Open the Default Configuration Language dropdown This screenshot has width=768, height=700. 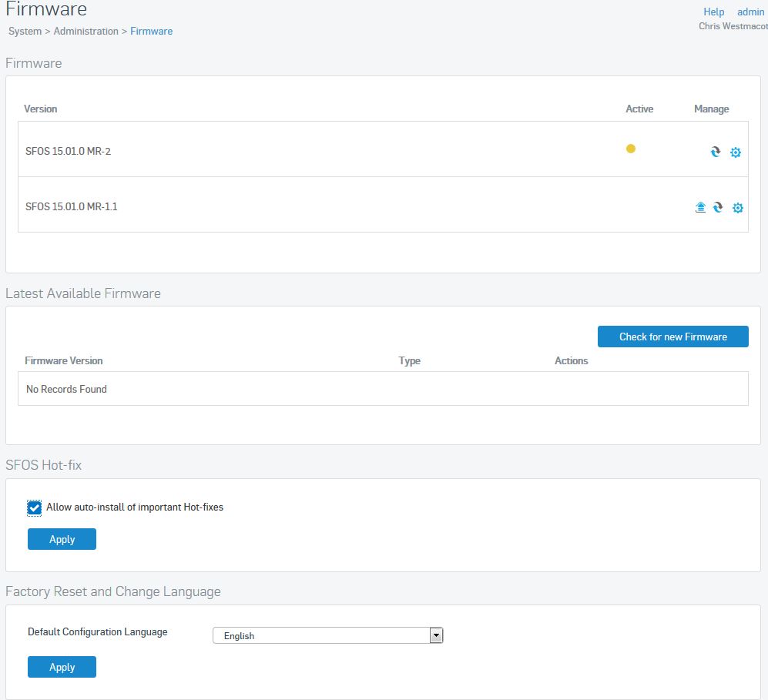[327, 635]
